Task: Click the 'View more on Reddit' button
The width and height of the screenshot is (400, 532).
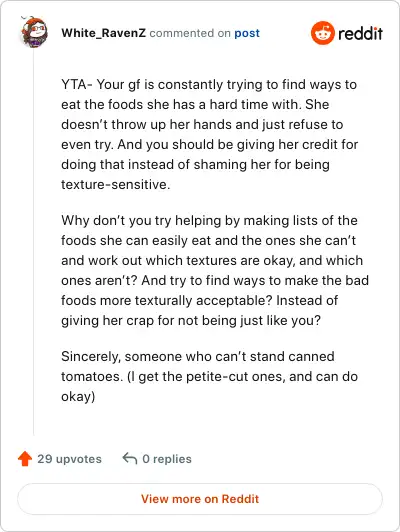Action: [200, 499]
